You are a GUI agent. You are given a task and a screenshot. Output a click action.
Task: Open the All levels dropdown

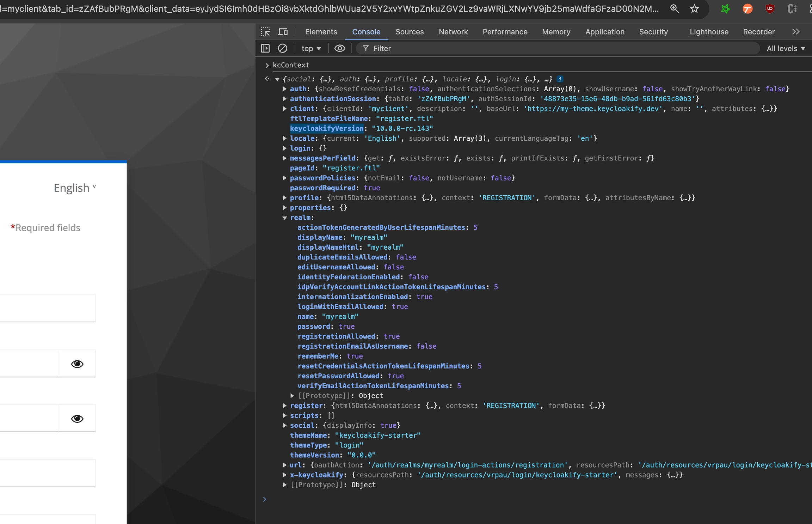tap(786, 48)
